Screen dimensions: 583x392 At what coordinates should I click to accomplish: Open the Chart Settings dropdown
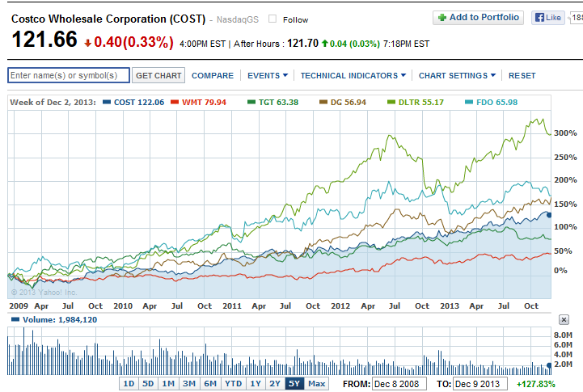point(458,75)
